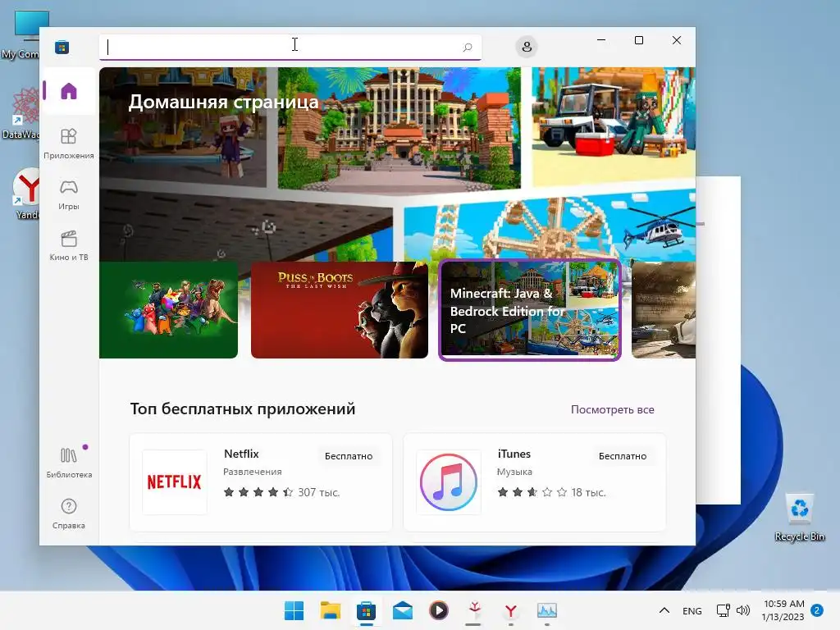
Task: Open the Puss in Boots banner
Action: (x=339, y=309)
